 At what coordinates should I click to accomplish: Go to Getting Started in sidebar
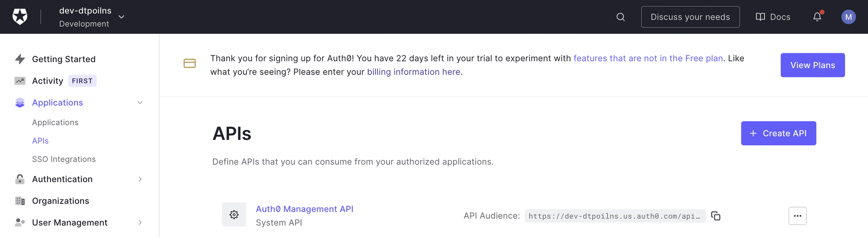[63, 59]
